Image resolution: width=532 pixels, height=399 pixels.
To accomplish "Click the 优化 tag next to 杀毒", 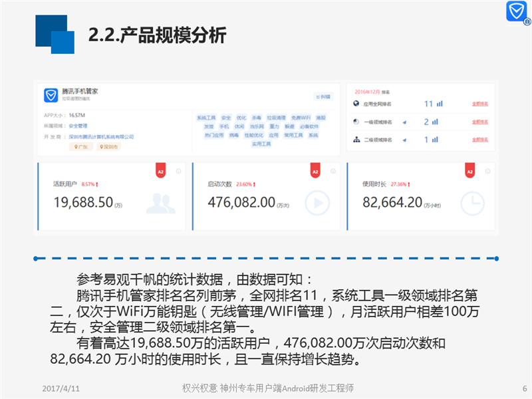I will pos(241,118).
